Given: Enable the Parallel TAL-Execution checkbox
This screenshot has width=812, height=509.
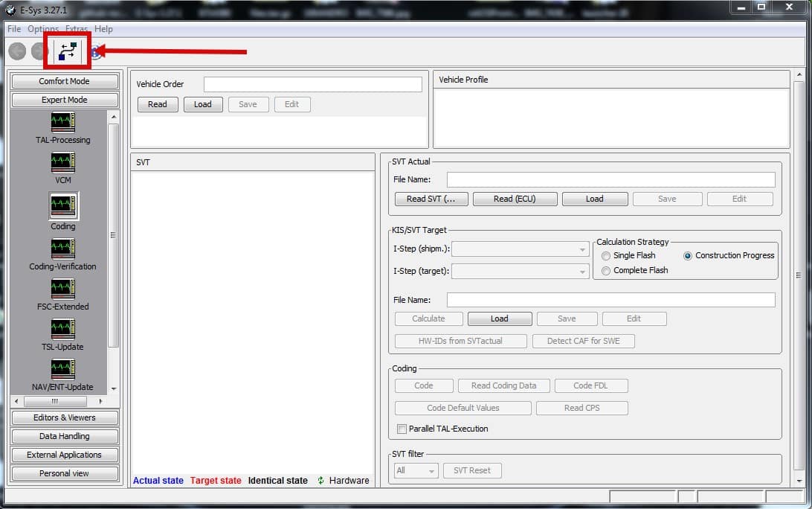Looking at the screenshot, I should (402, 429).
